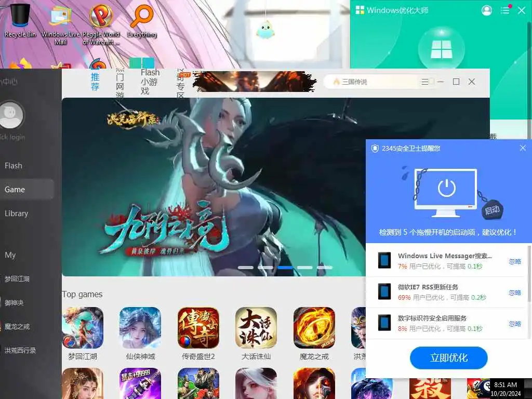The image size is (532, 399).
Task: Open the 仙侠神域 game icon
Action: click(140, 328)
